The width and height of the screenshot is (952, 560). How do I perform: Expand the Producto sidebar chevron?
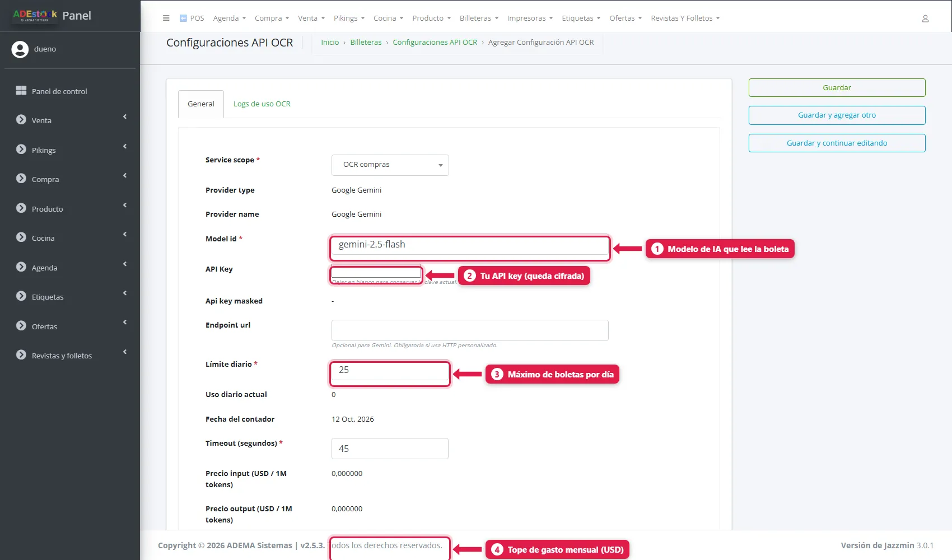pos(125,206)
